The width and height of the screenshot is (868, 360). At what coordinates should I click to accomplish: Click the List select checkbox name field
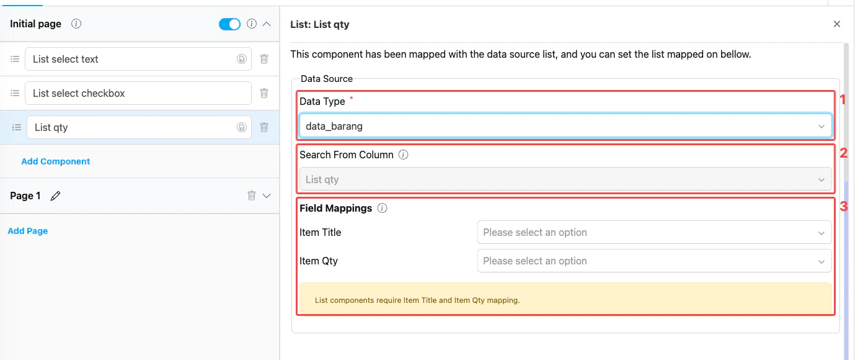138,93
